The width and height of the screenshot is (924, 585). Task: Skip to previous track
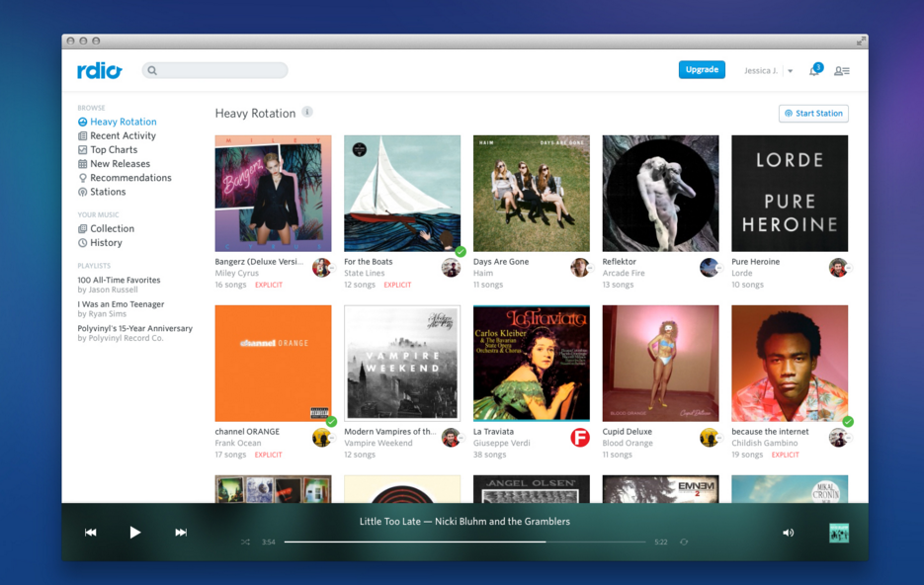[x=90, y=532]
